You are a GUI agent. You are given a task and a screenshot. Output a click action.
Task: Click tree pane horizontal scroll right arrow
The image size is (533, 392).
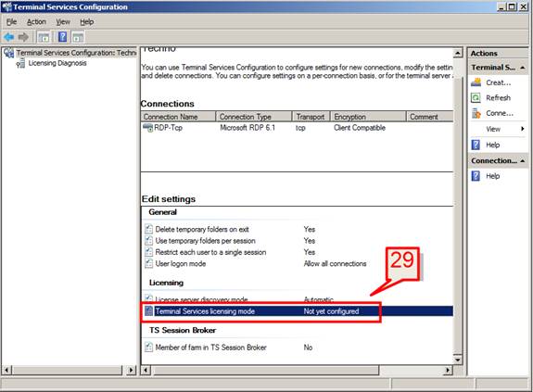[x=132, y=370]
